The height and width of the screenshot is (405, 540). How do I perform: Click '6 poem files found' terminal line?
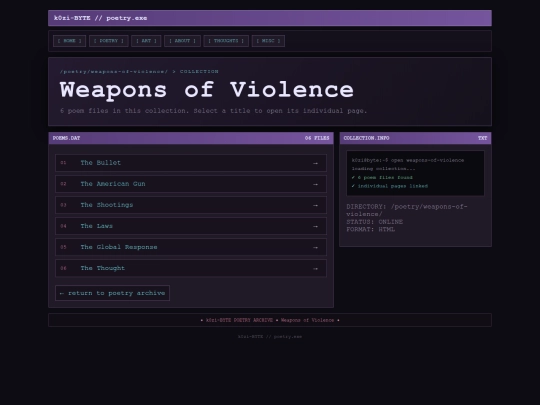pos(382,177)
